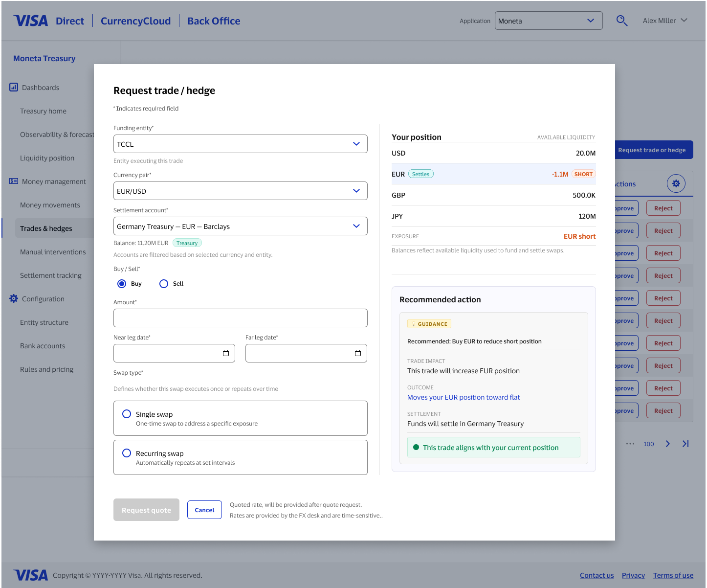707x588 pixels.
Task: Click the SHORT badge on EUR row
Action: point(583,174)
